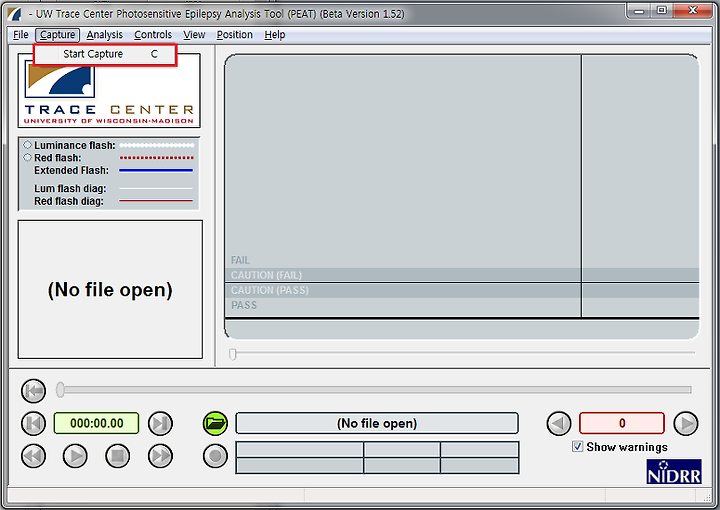720x510 pixels.
Task: Click the graph zoom slider handle under the chart
Action: point(233,354)
